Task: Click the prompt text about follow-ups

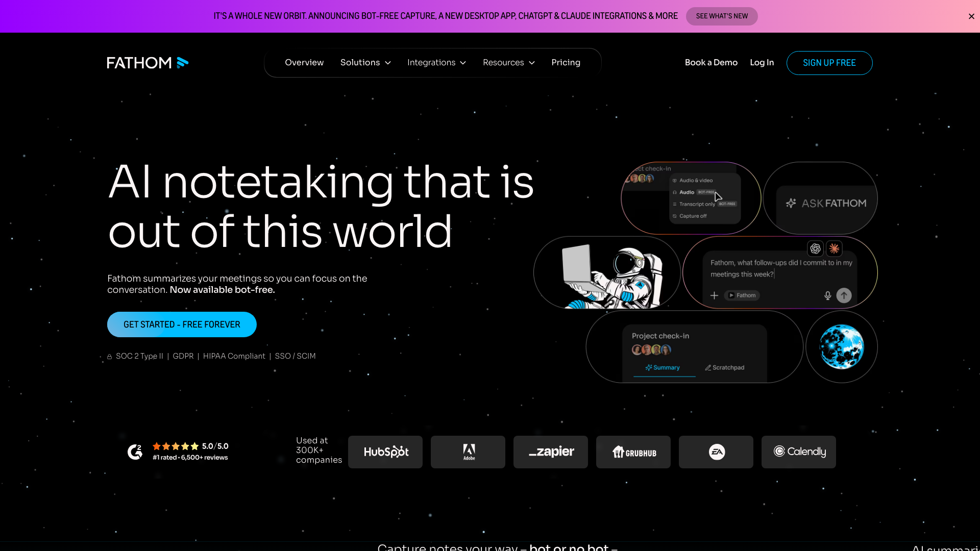Action: pos(781,268)
